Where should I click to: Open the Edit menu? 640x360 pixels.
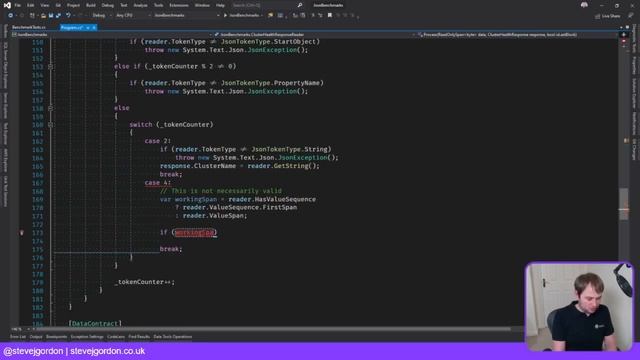pos(30,5)
